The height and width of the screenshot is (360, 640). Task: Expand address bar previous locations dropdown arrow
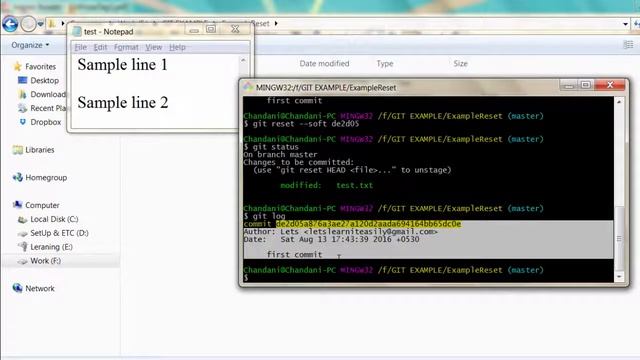coord(625,24)
